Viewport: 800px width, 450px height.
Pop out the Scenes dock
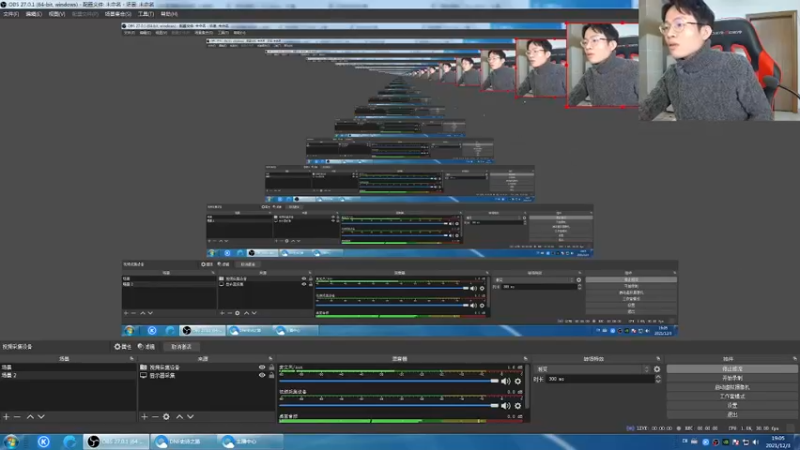pyautogui.click(x=132, y=359)
